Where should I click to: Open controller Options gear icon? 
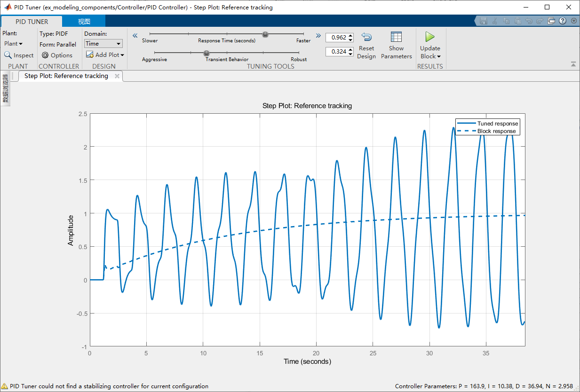45,55
